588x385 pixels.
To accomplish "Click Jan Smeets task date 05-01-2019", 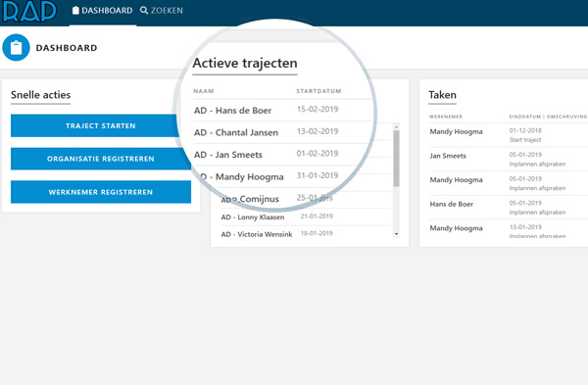I will point(525,155).
